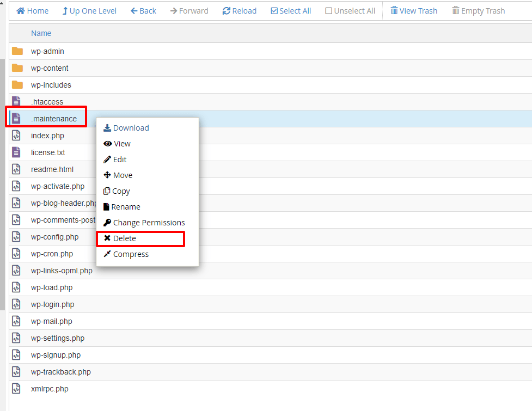This screenshot has width=532, height=411.
Task: Choose Change Permissions from context menu
Action: click(x=144, y=223)
